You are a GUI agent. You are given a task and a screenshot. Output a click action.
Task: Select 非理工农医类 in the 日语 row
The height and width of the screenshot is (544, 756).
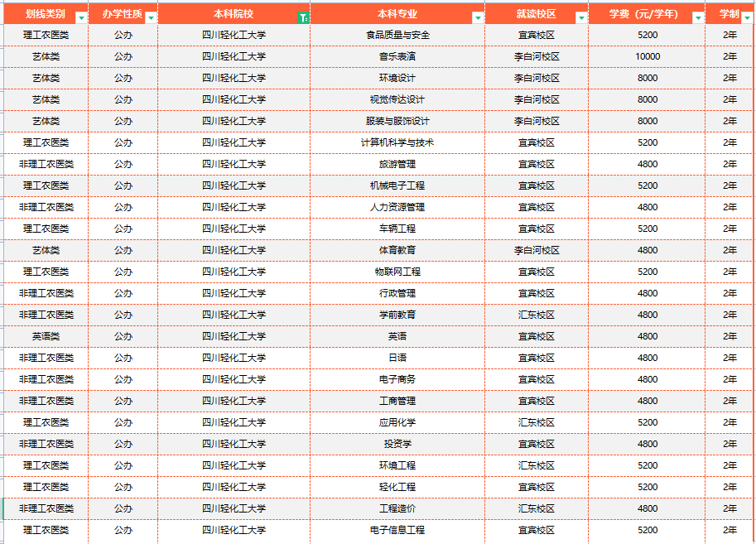[x=46, y=358]
